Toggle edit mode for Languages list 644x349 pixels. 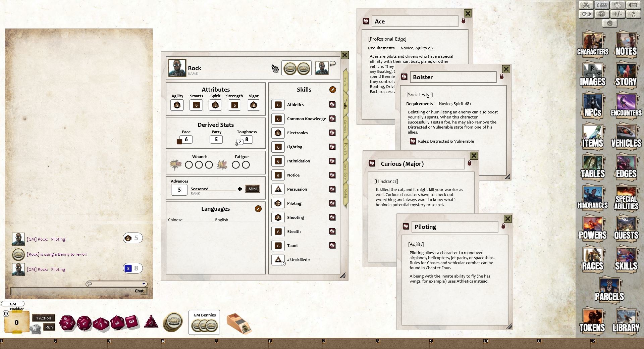(258, 209)
